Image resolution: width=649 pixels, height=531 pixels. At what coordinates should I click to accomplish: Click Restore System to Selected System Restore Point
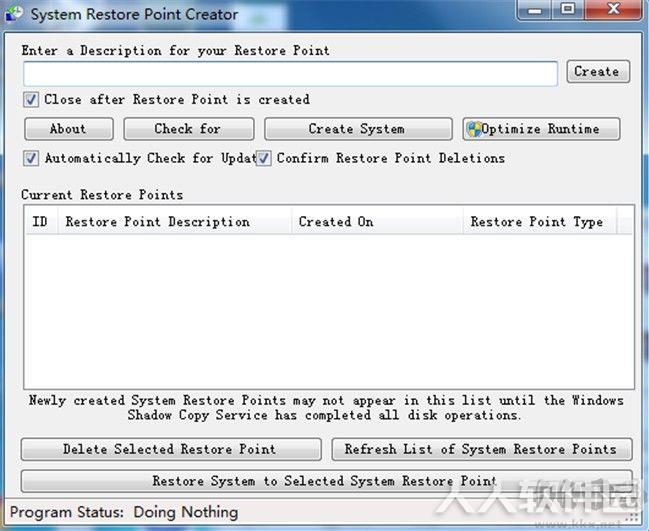pyautogui.click(x=327, y=481)
